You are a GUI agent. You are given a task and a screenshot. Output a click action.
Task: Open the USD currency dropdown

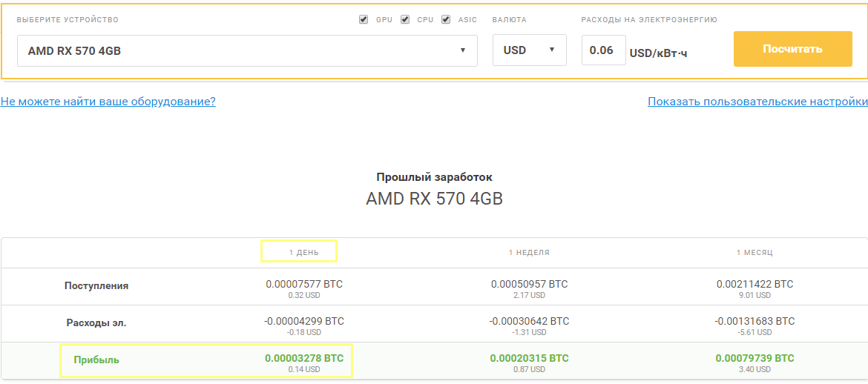[529, 50]
